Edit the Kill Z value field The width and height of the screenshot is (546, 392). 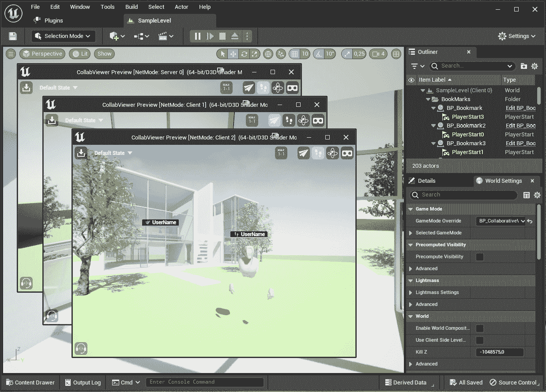tap(500, 352)
